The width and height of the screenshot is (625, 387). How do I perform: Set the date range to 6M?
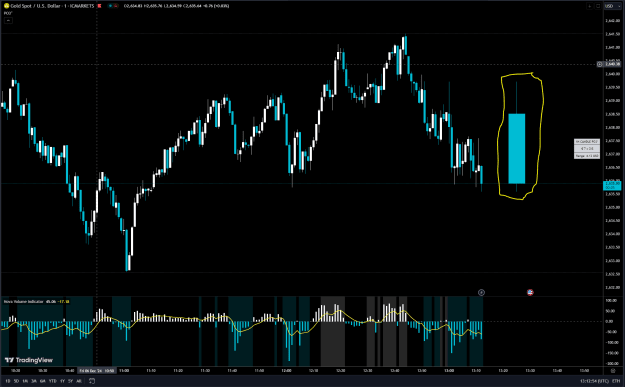(x=42, y=381)
